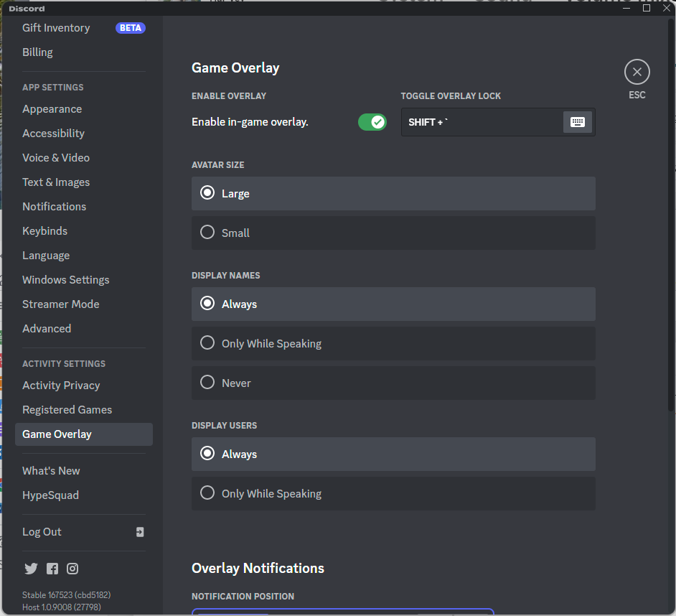The image size is (676, 616).
Task: Click the Log Out arrow icon
Action: tap(140, 532)
